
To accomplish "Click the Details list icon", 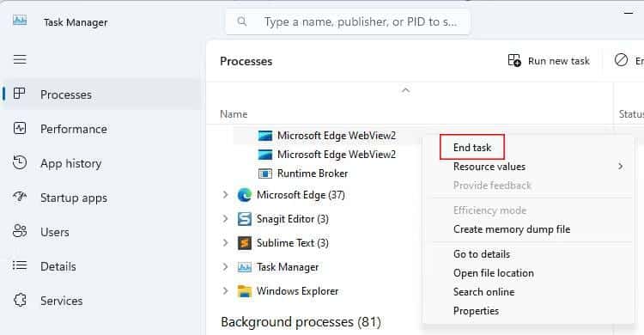I will (20, 265).
